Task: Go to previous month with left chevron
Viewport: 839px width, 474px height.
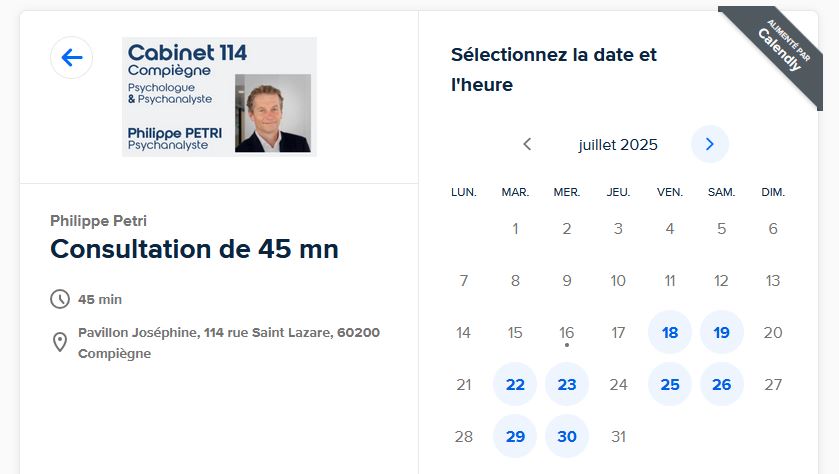Action: coord(527,144)
